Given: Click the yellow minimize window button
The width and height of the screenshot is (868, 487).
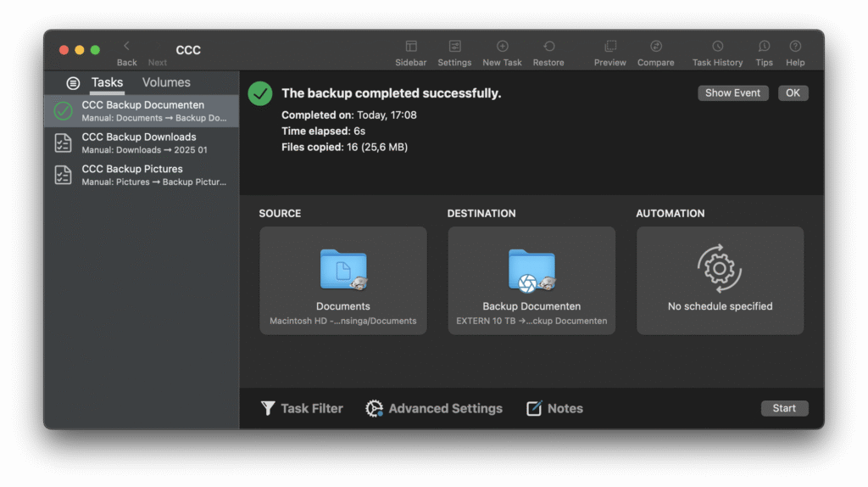Looking at the screenshot, I should point(79,50).
